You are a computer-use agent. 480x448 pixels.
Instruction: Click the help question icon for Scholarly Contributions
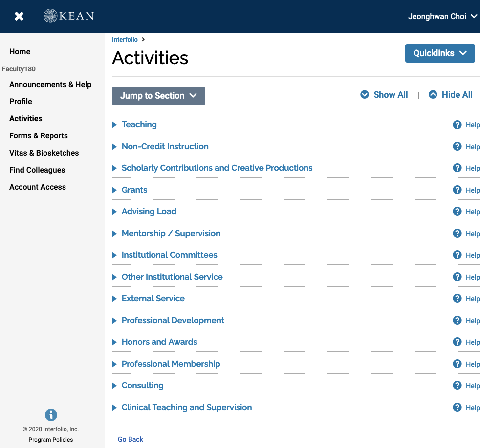point(457,168)
